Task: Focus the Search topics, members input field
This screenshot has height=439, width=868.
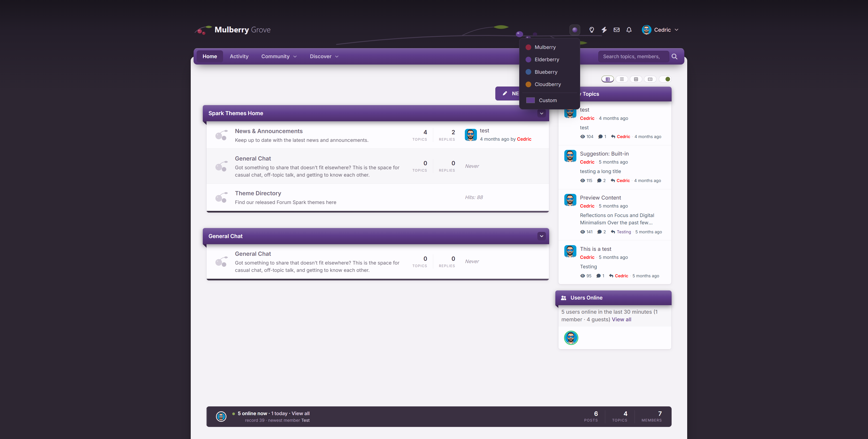Action: [x=634, y=56]
